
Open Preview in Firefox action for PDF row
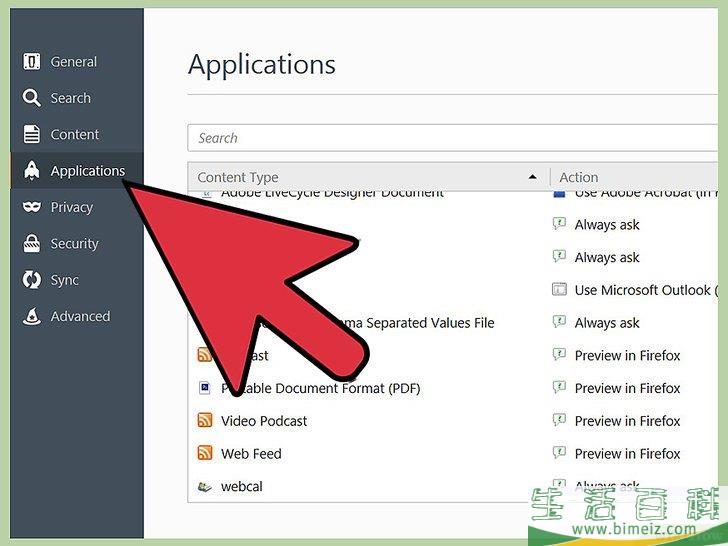coord(616,388)
